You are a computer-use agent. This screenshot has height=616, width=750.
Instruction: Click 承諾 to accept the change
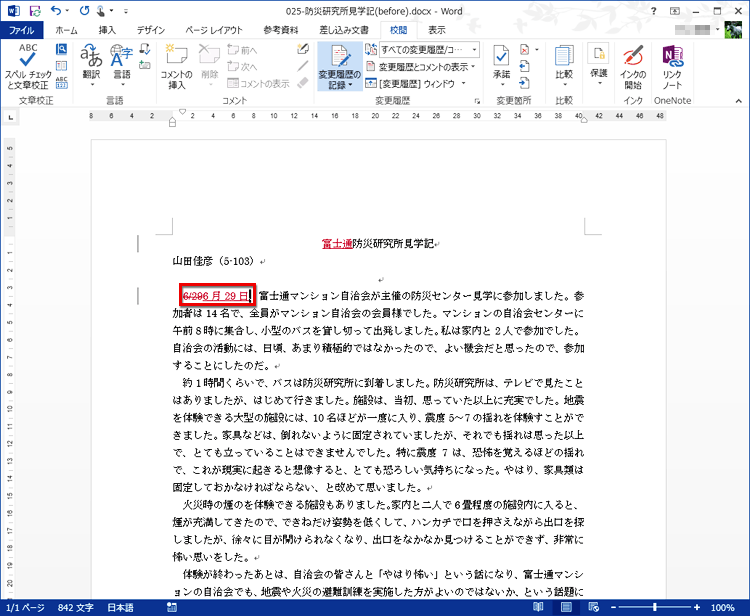[501, 66]
